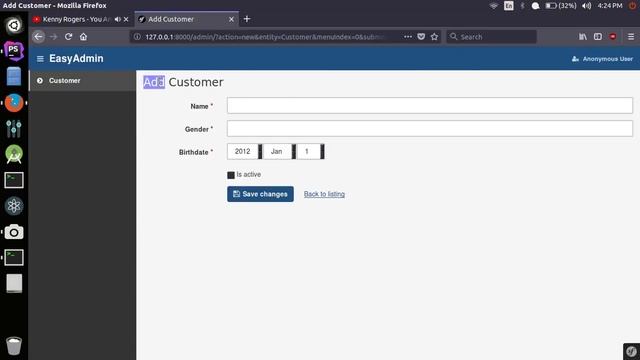Open the battery status indicator
This screenshot has height=360, width=640.
click(x=561, y=6)
